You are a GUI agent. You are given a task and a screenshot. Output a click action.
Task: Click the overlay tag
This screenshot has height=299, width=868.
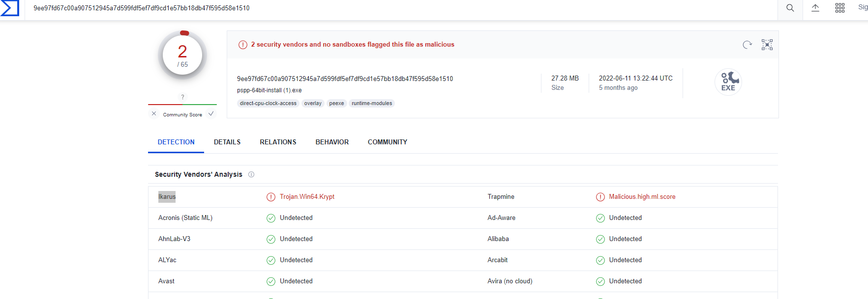click(x=313, y=103)
